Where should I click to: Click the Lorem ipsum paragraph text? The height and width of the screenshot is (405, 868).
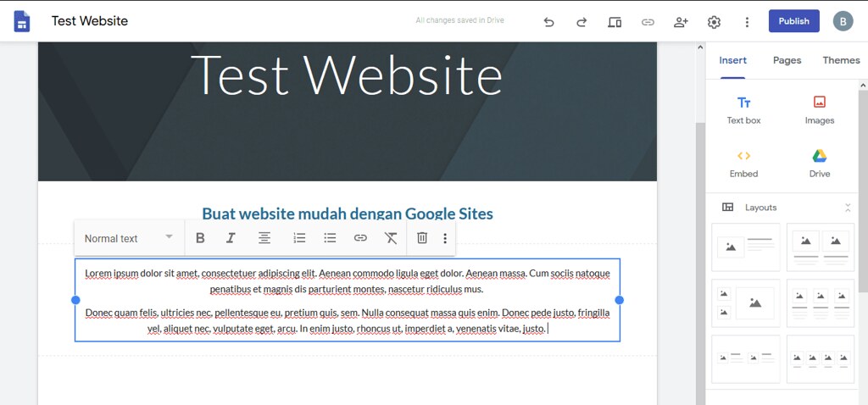click(347, 281)
